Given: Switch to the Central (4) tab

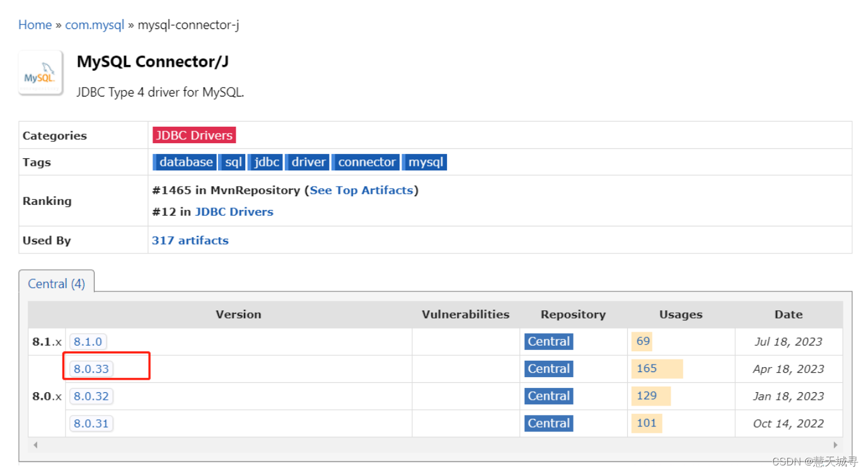Looking at the screenshot, I should point(56,284).
